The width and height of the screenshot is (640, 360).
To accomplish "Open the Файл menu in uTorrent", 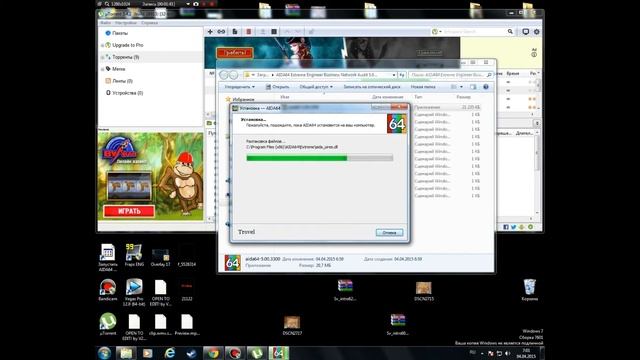I will click(106, 23).
